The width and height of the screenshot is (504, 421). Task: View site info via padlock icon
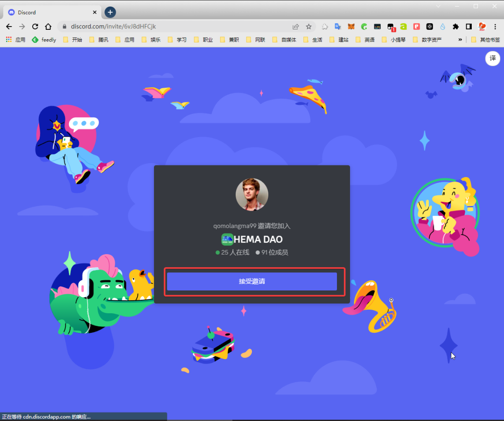click(x=64, y=27)
